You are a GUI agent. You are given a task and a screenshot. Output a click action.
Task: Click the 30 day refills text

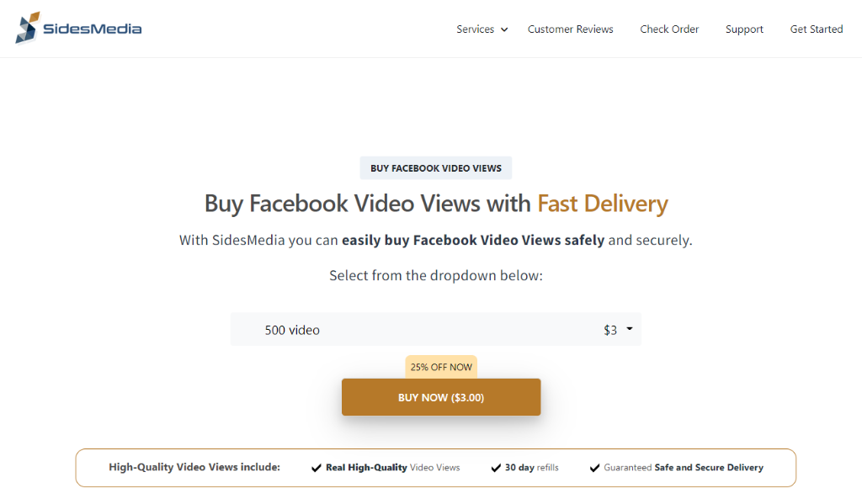pos(531,468)
